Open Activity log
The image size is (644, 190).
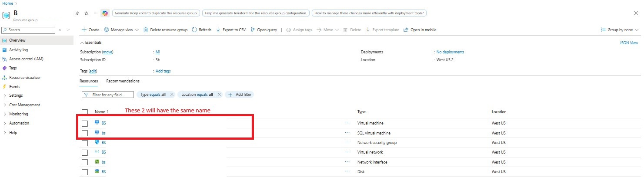click(18, 50)
